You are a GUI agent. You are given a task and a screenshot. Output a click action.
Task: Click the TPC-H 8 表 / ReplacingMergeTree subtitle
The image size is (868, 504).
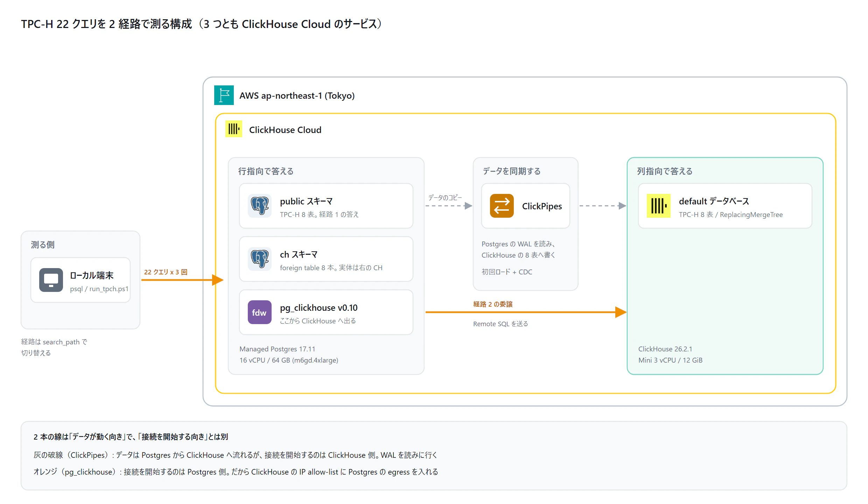(731, 215)
